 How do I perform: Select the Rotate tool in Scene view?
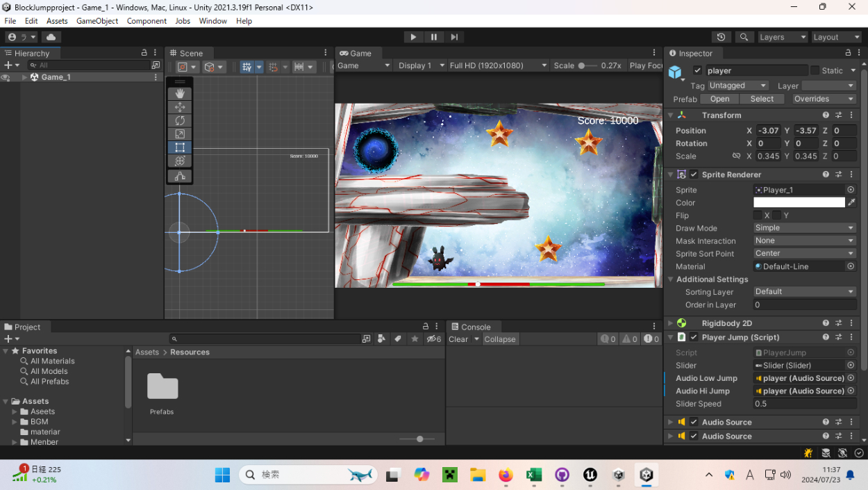pos(180,120)
